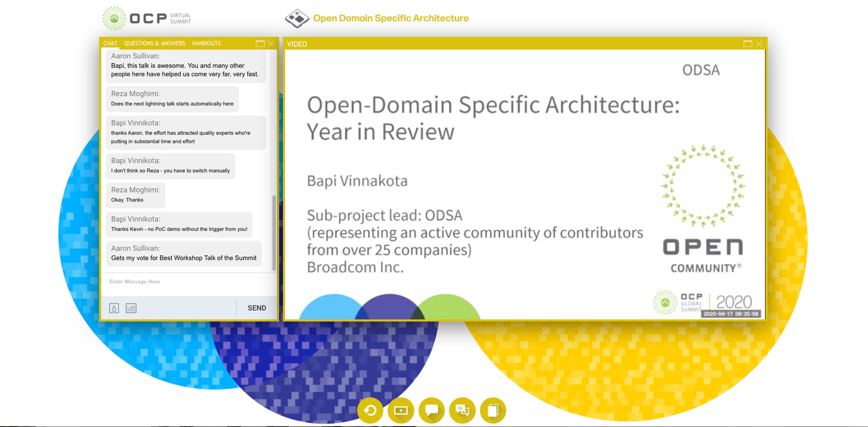
Task: Maximize the Video panel
Action: pos(748,43)
